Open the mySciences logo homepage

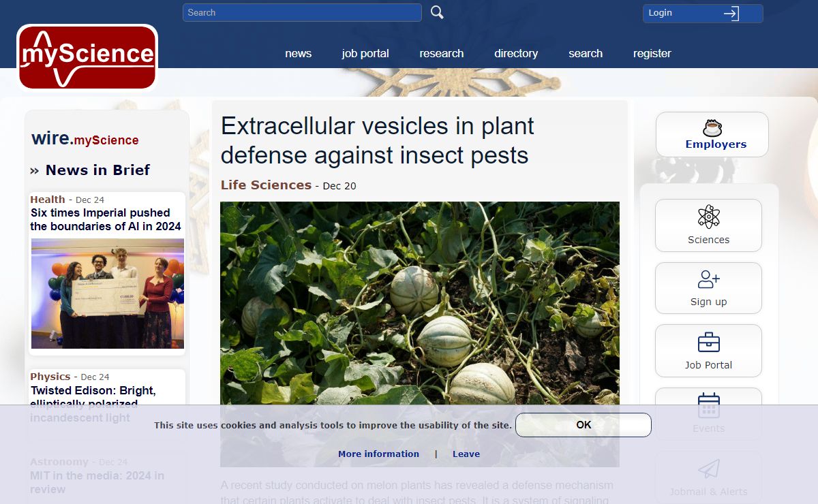tap(87, 58)
